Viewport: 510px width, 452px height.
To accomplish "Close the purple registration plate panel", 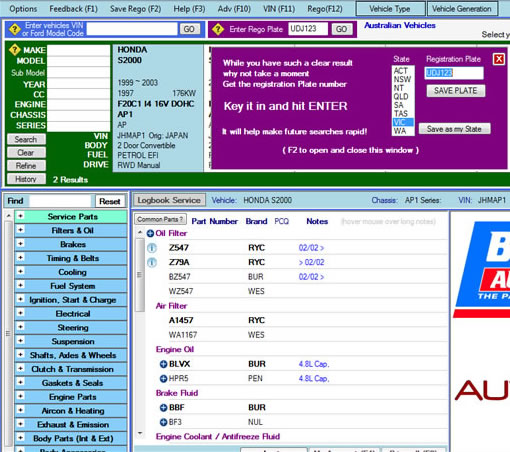I will [x=499, y=59].
